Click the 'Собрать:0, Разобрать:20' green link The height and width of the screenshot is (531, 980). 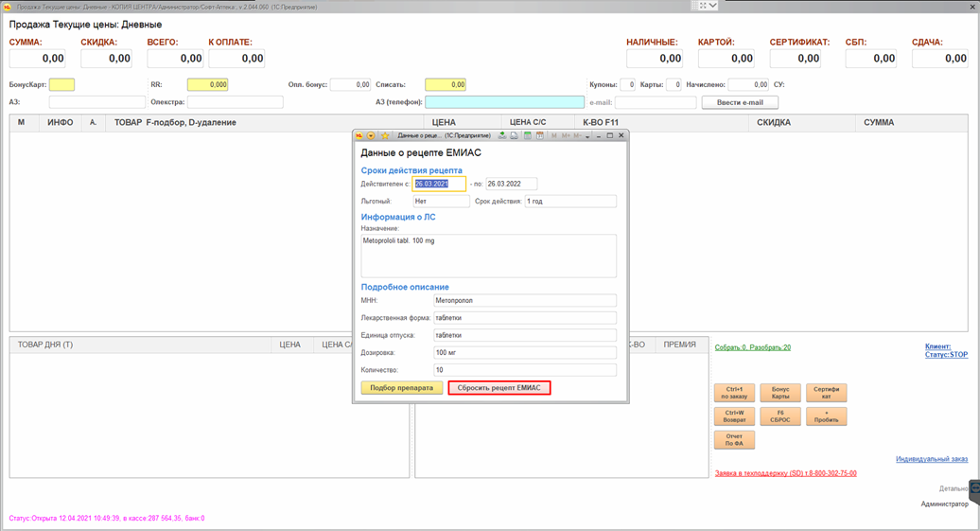coord(752,347)
